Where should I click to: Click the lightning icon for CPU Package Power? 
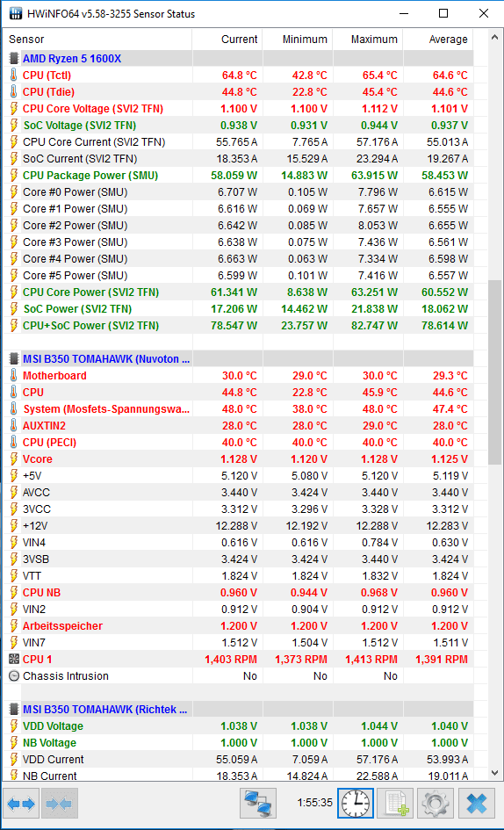(x=14, y=175)
